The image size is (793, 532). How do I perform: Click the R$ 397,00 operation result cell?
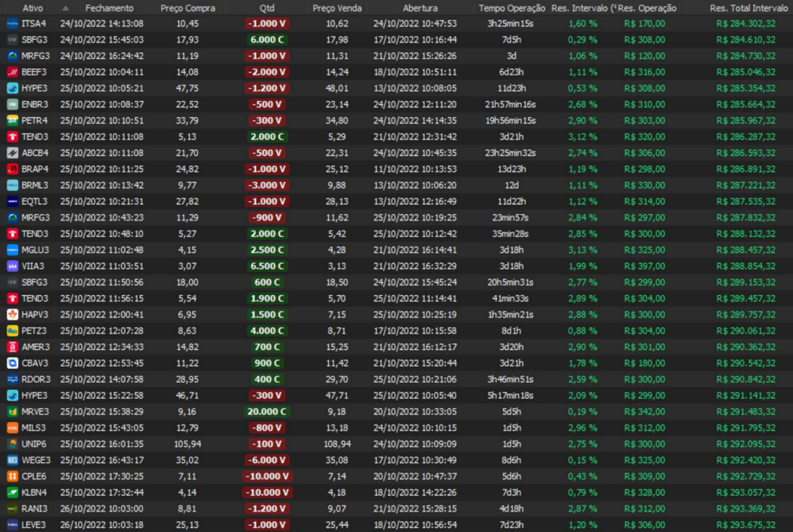(645, 266)
